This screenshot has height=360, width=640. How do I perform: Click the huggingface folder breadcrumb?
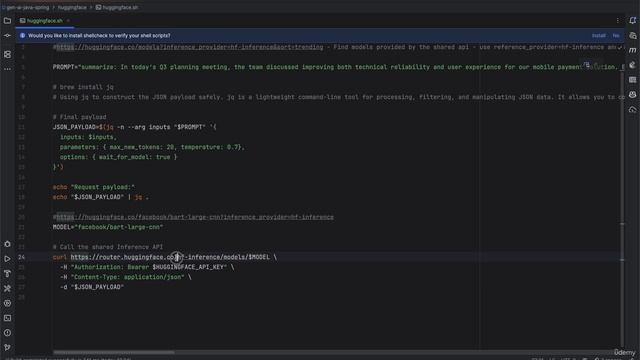point(72,7)
